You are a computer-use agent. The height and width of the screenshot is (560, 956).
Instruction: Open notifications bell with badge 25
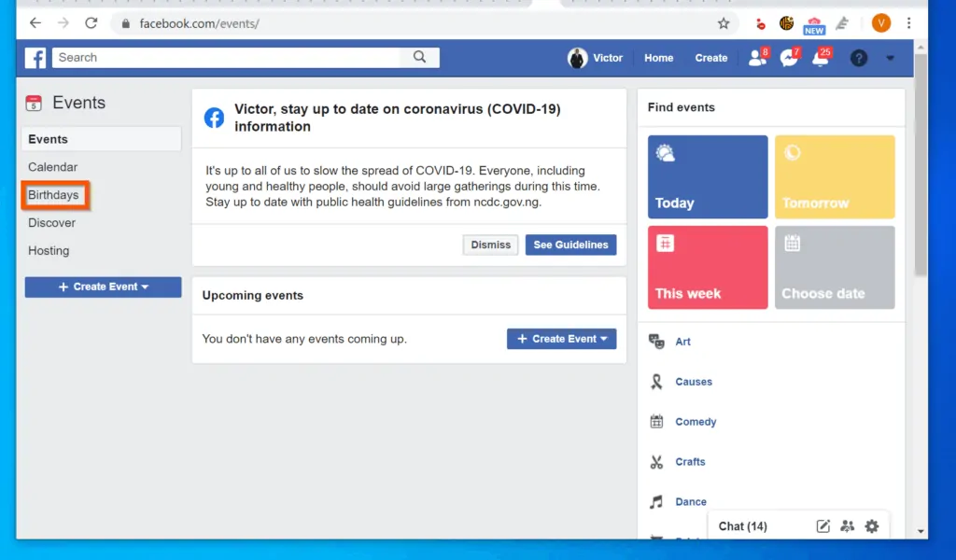click(822, 58)
